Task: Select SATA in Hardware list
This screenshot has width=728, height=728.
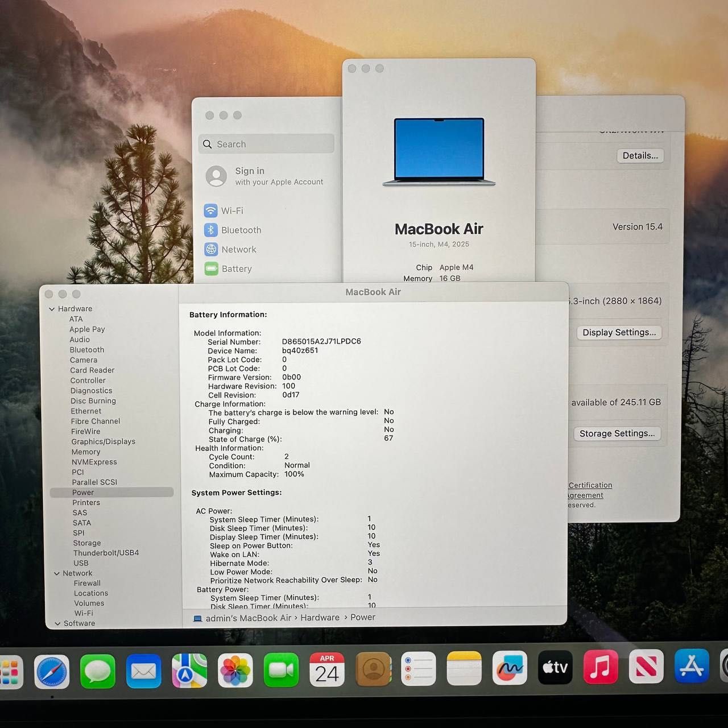Action: tap(81, 523)
